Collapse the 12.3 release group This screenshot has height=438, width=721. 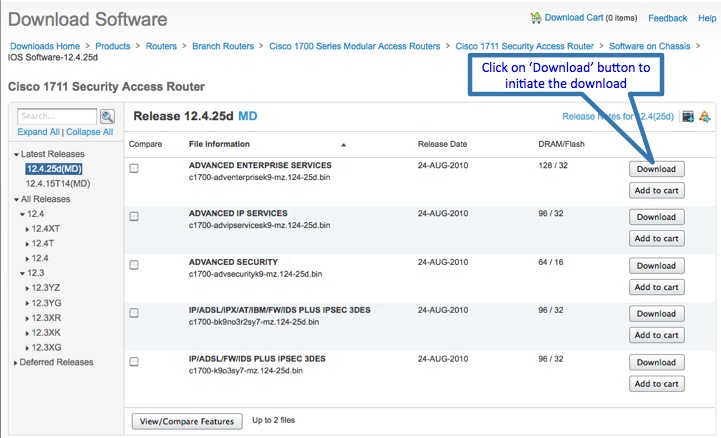point(22,273)
